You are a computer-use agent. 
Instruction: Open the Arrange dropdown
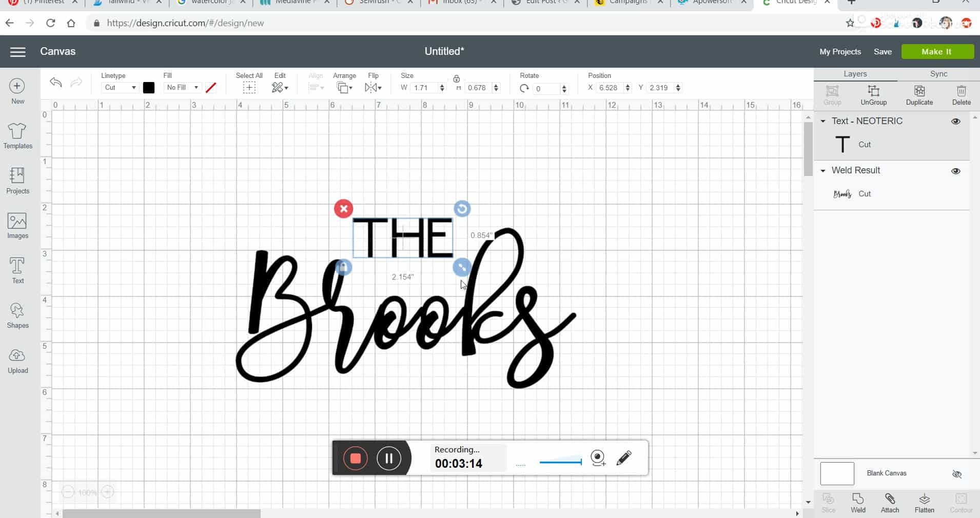[344, 88]
